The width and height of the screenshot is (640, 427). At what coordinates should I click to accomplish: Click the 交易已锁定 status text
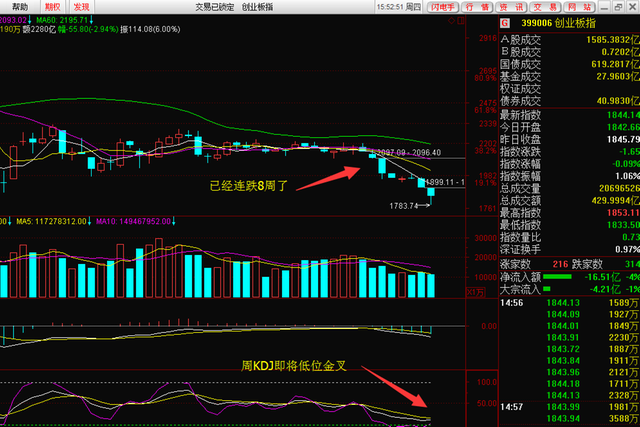point(216,6)
